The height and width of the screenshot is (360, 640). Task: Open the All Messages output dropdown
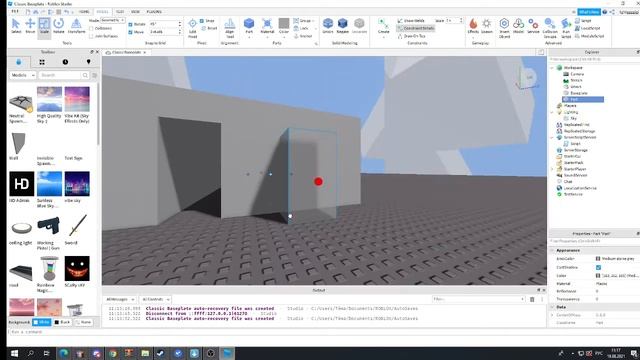tap(120, 299)
